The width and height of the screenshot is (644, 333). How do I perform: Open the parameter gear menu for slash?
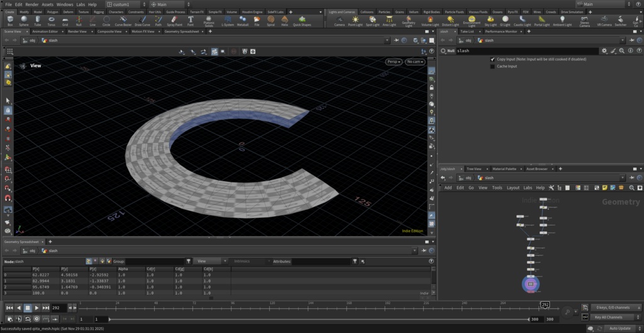click(604, 51)
